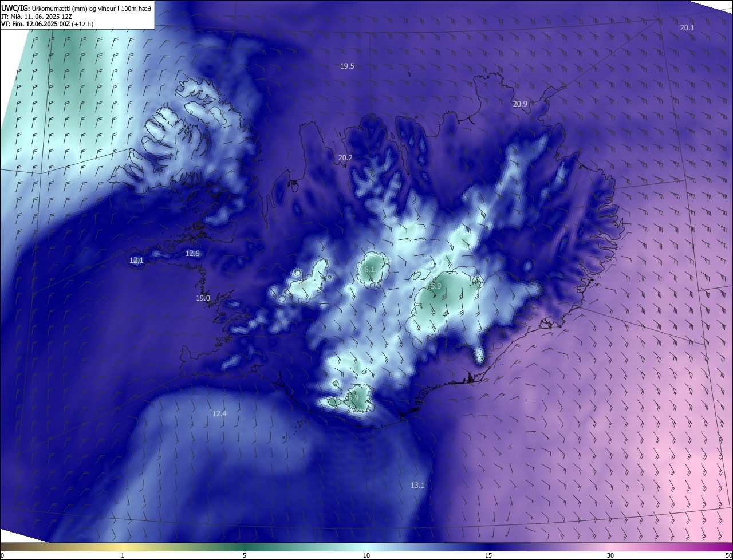Click the 1 tick label on the colour scale
733x560 pixels.
click(123, 556)
